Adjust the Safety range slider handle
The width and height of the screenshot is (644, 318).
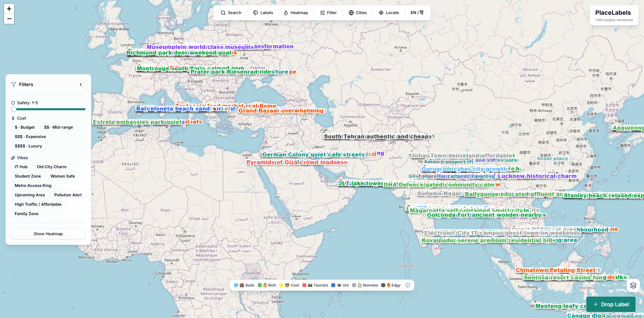pyautogui.click(x=14, y=109)
